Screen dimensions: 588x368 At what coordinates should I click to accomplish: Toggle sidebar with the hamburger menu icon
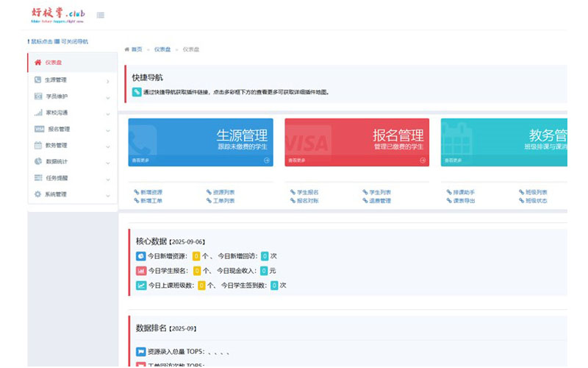click(x=100, y=15)
